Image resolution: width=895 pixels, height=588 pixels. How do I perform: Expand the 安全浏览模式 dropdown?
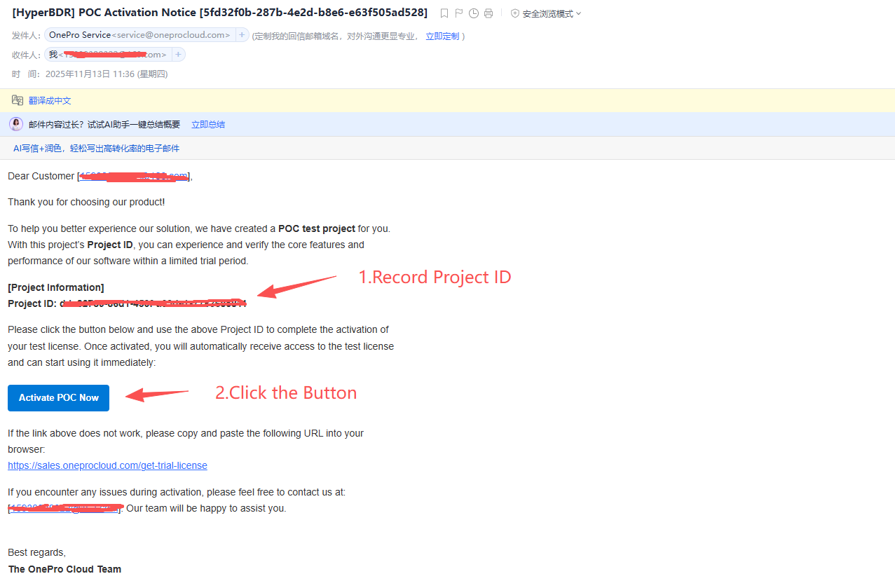578,14
